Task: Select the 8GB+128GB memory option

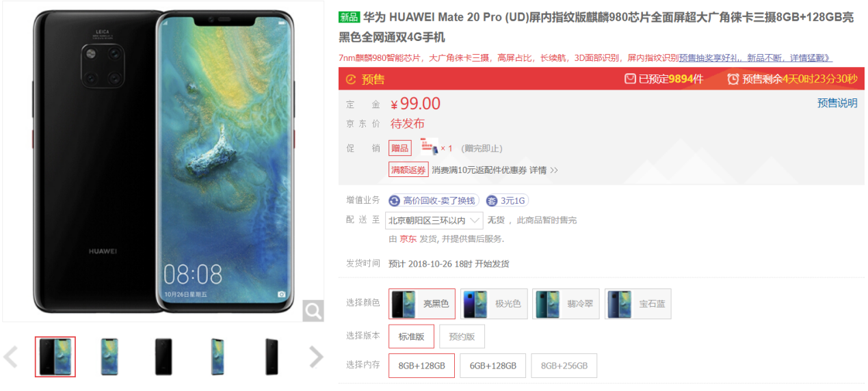Action: tap(421, 366)
